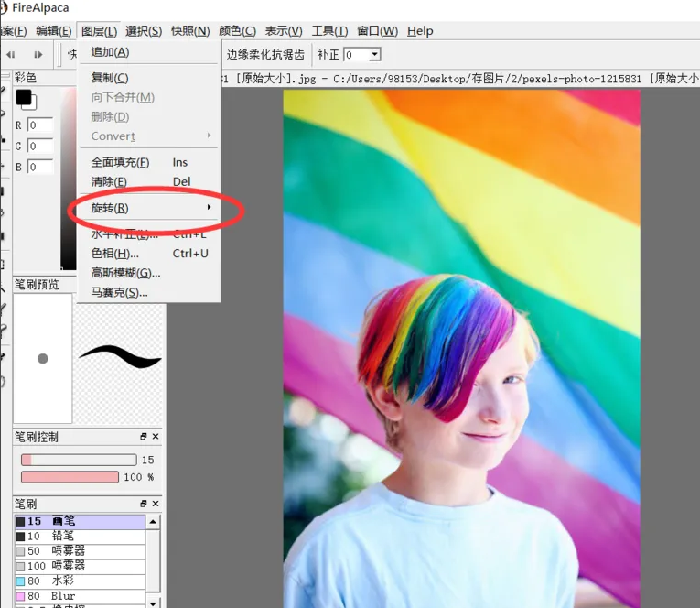This screenshot has width=700, height=608.
Task: Click the G value input field
Action: (x=40, y=146)
